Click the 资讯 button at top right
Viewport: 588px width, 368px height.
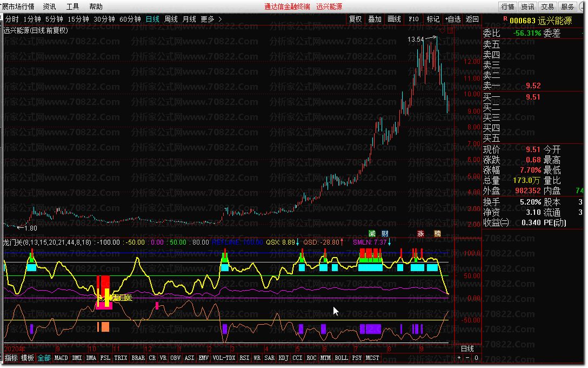(x=527, y=6)
